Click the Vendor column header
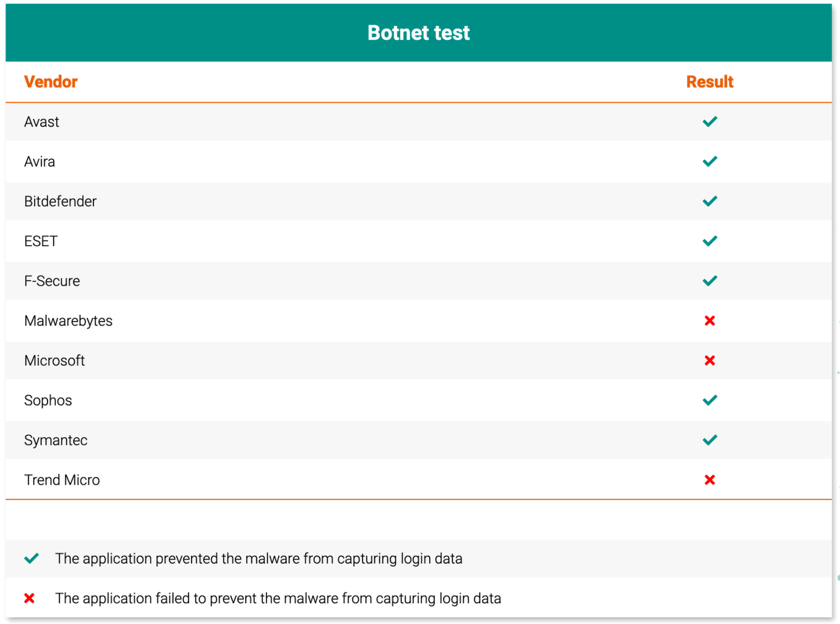This screenshot has height=624, width=840. click(x=51, y=82)
